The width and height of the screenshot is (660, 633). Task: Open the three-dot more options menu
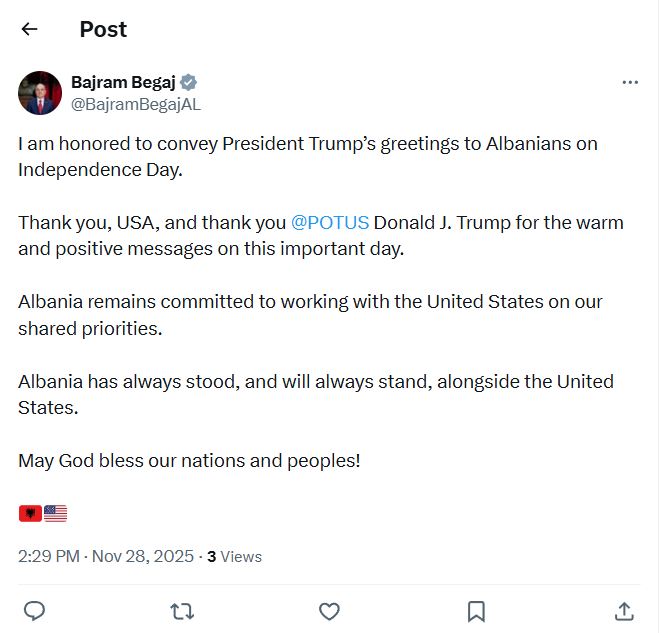click(630, 83)
